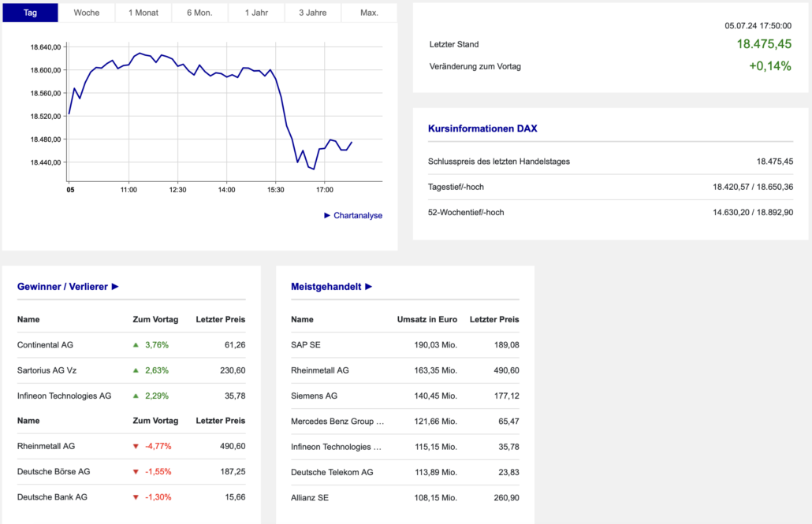Click the triangle icon before Chartanalyse
The height and width of the screenshot is (524, 812).
[x=327, y=215]
